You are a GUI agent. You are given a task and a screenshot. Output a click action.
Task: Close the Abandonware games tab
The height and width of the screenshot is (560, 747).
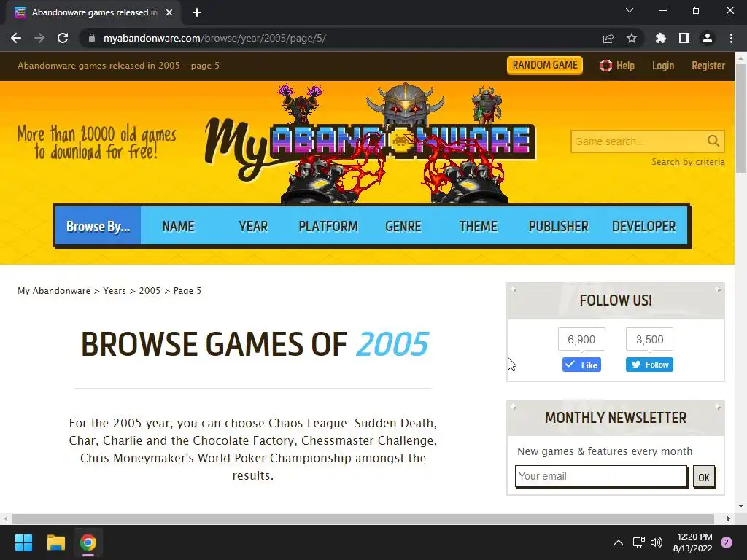pyautogui.click(x=169, y=12)
